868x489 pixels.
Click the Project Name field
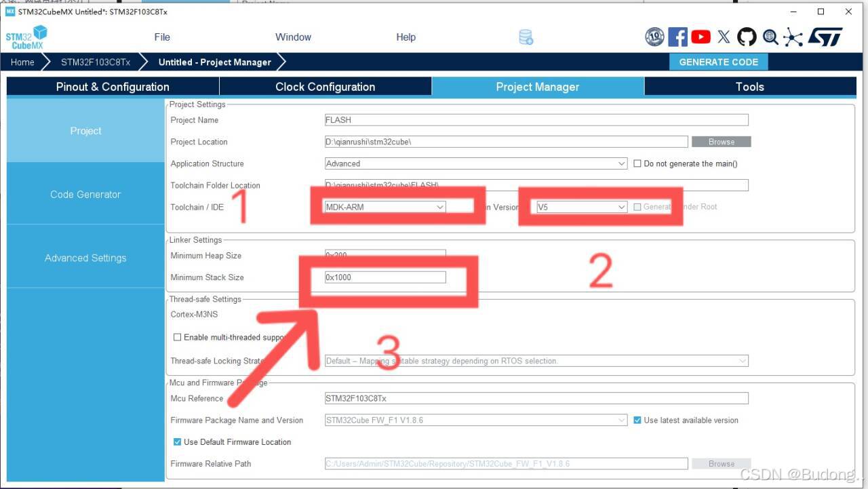pos(536,120)
